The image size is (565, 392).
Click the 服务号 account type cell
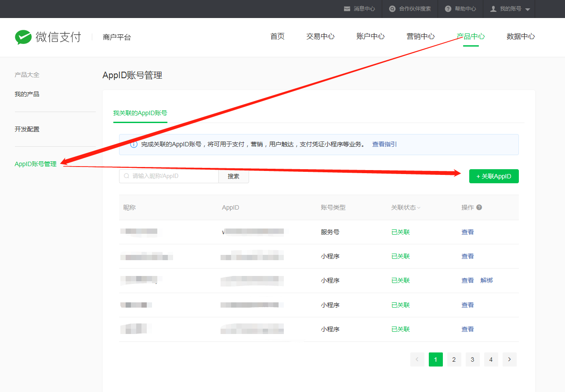[x=330, y=232]
